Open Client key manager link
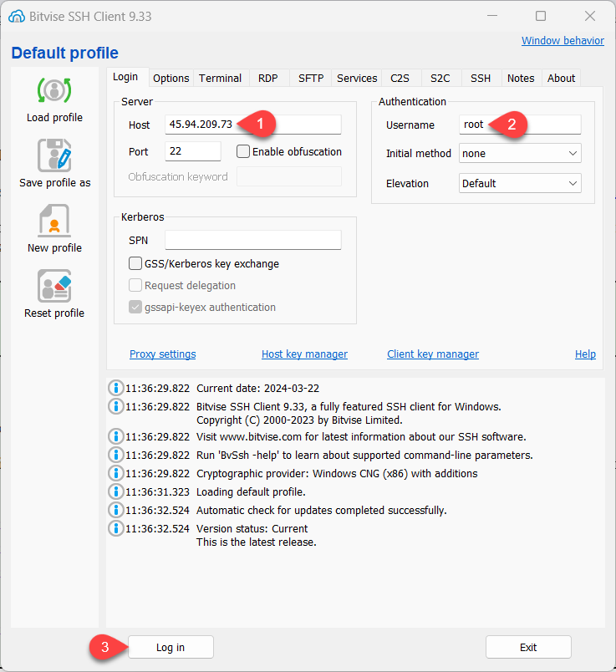Viewport: 616px width, 672px height. [x=433, y=354]
